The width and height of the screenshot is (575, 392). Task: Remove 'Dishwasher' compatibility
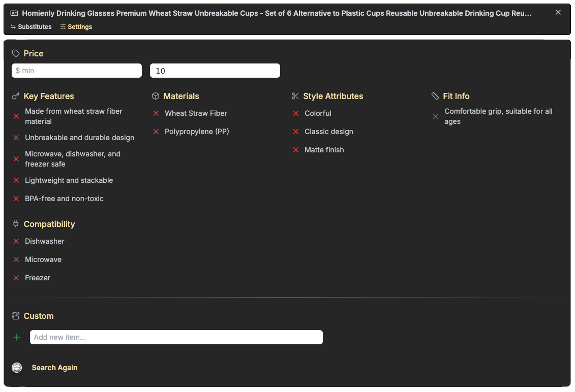pos(16,241)
